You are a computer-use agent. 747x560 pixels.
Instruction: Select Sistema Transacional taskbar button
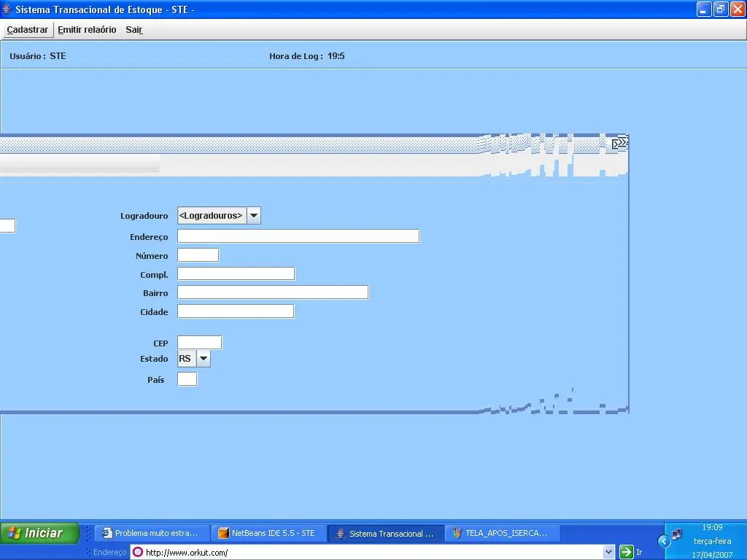point(386,533)
